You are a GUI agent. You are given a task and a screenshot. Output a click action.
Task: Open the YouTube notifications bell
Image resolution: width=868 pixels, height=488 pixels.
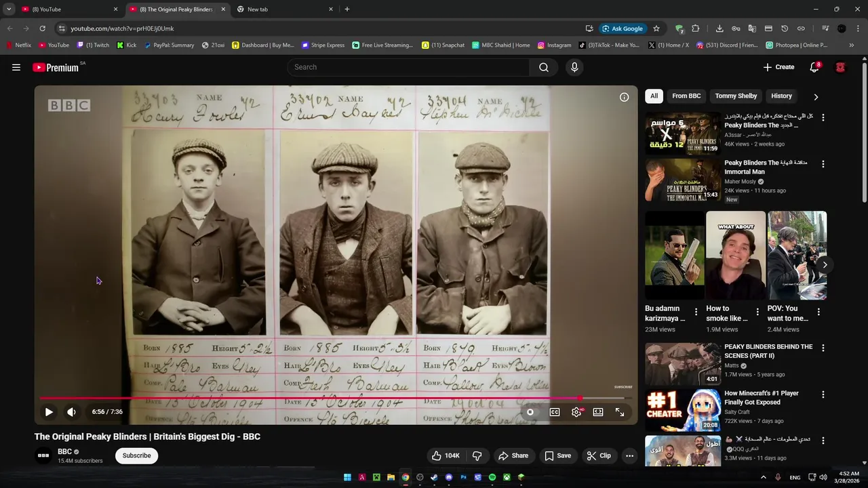point(814,67)
